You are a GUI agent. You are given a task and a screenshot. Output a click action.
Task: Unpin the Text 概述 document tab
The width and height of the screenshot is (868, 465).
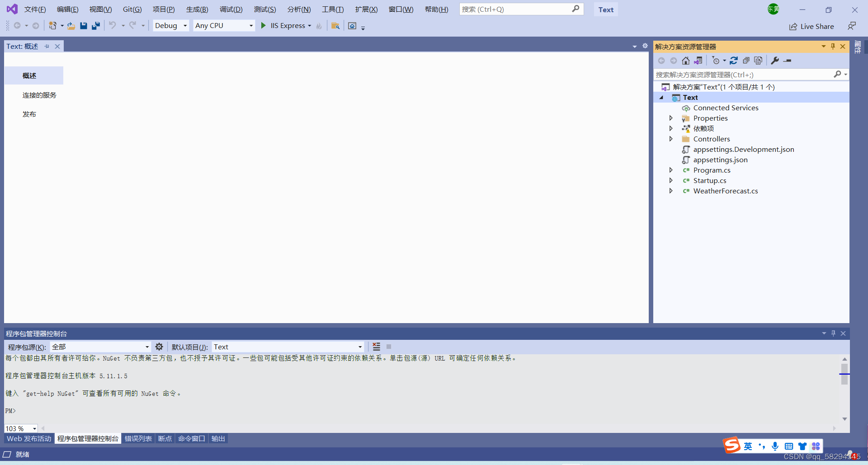[47, 46]
